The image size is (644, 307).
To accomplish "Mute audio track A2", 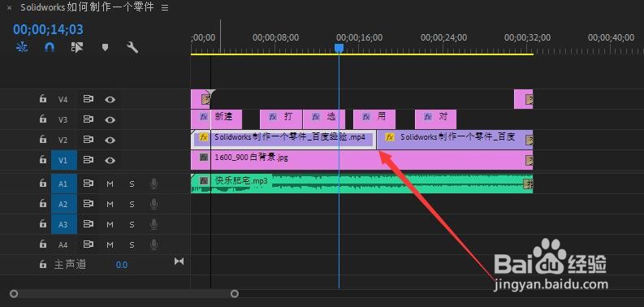I will tap(110, 204).
